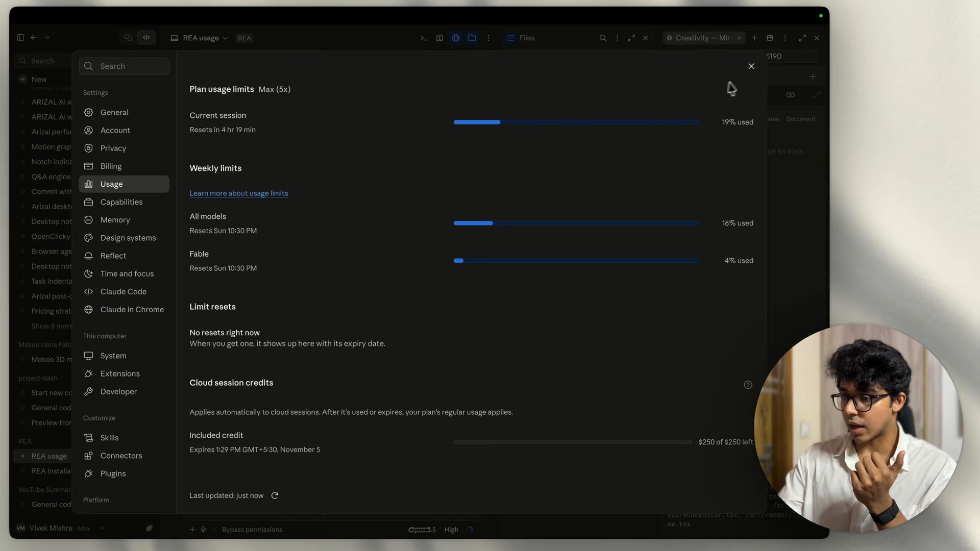Open Skills under Customize
Image resolution: width=980 pixels, height=551 pixels.
coord(124,438)
